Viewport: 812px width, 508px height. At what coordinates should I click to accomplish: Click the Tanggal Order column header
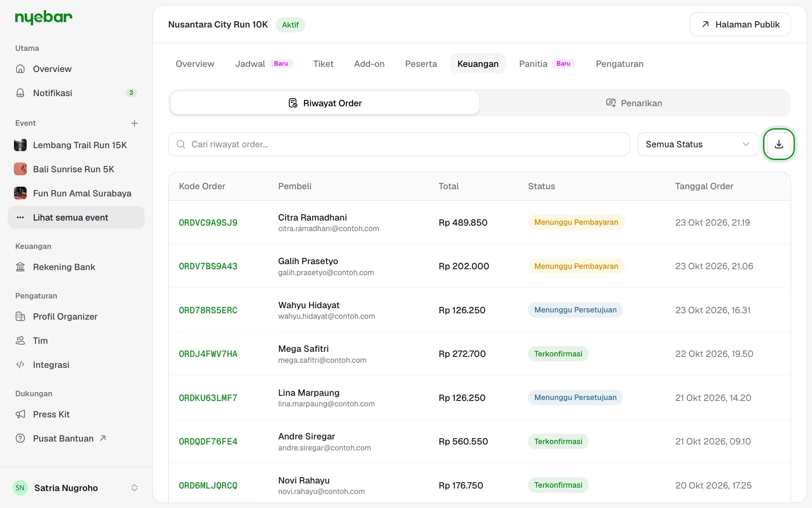[704, 186]
